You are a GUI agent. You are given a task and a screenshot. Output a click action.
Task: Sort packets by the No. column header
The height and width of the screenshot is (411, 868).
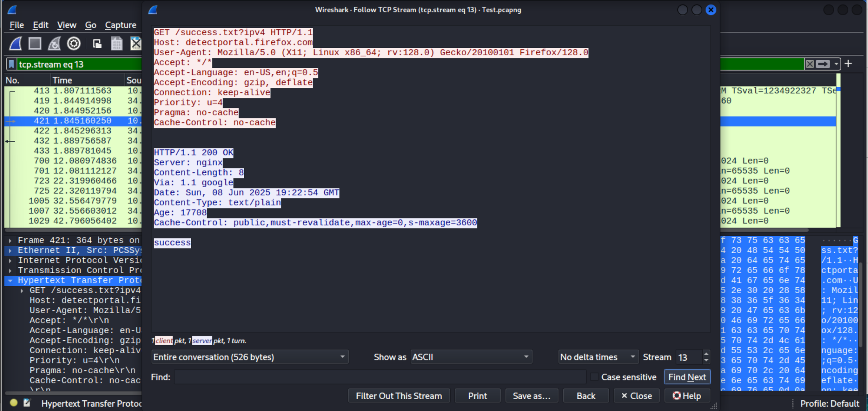tap(27, 80)
